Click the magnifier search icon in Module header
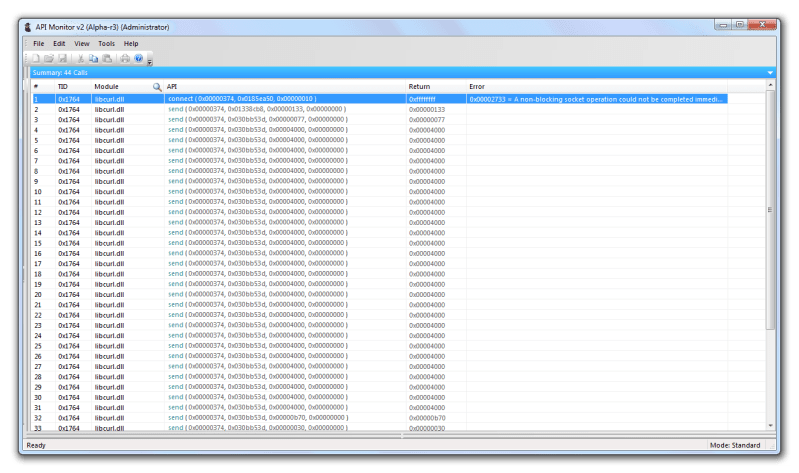 (157, 87)
